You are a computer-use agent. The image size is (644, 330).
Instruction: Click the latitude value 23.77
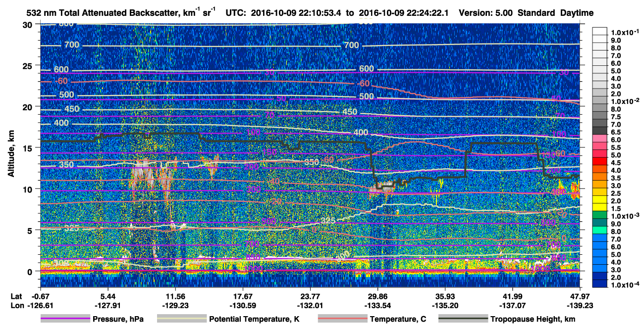point(310,296)
